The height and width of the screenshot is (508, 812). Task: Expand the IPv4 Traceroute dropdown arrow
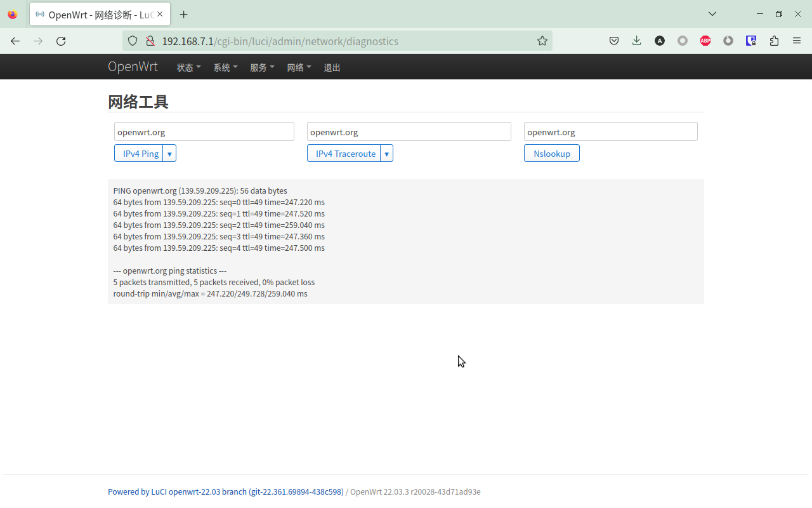pos(386,153)
